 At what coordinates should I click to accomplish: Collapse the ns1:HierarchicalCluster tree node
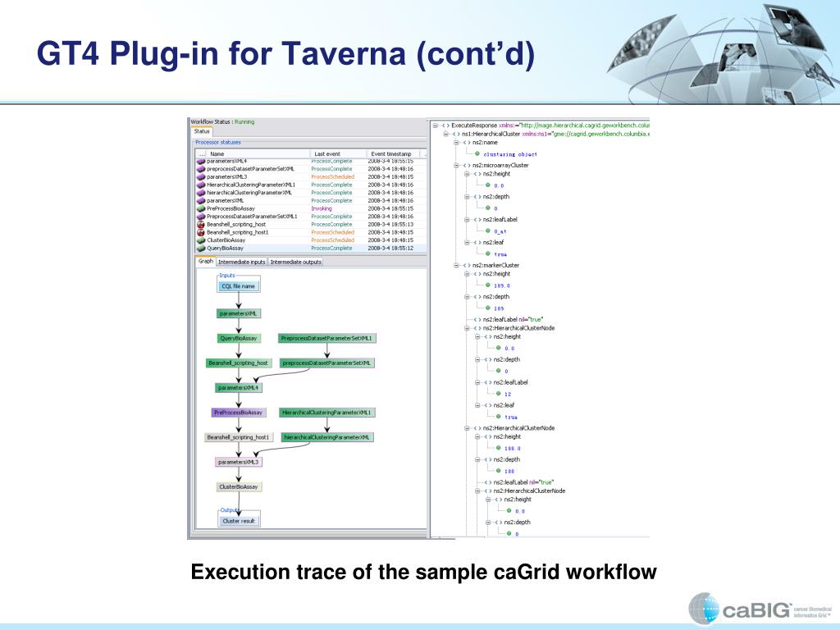(445, 134)
